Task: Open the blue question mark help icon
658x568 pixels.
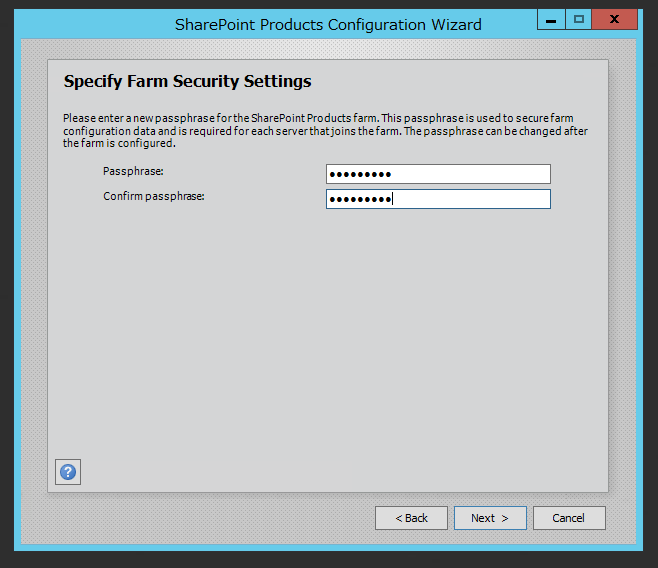Action: 68,472
